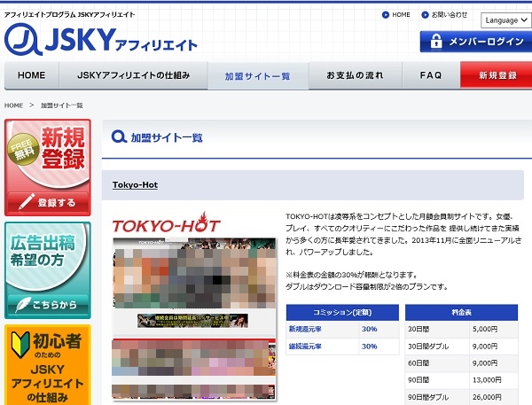Click the lock icon on member login
532x405 pixels.
(436, 42)
